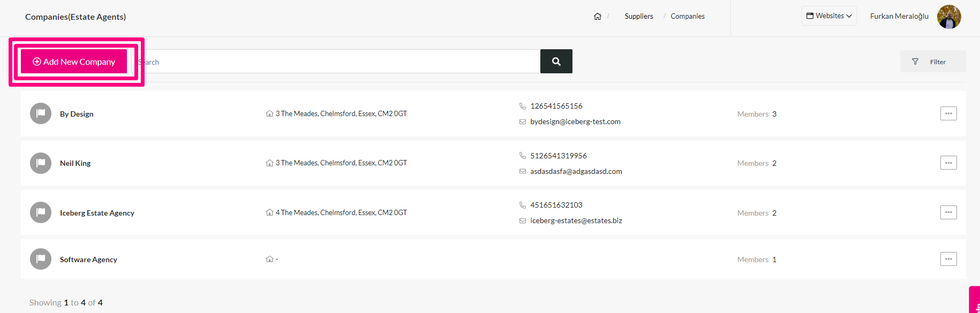
Task: Click the Software Agency flag avatar icon
Action: [41, 259]
